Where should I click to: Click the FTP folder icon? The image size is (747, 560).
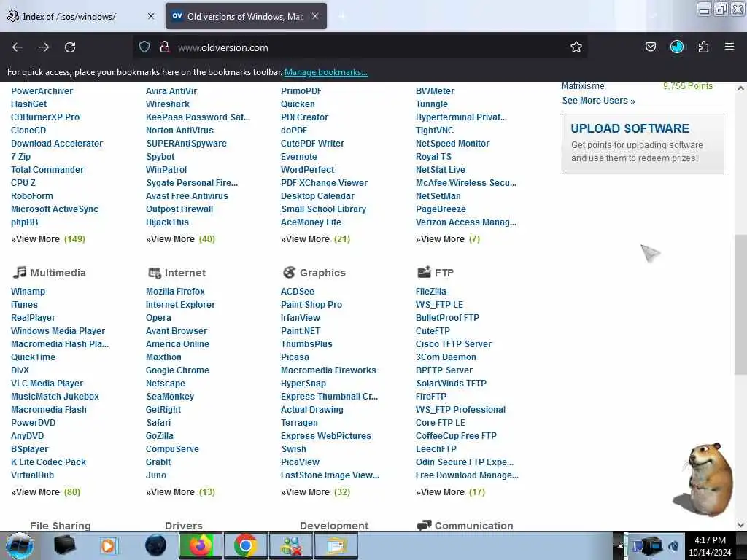(x=424, y=272)
